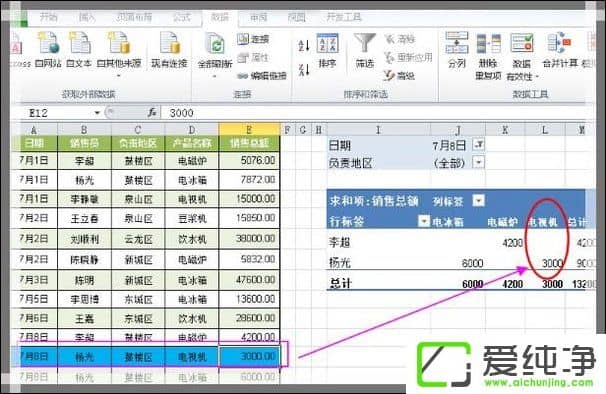This screenshot has height=394, width=606.
Task: Click the 筛选 (Filter) funnel icon
Action: (x=364, y=50)
